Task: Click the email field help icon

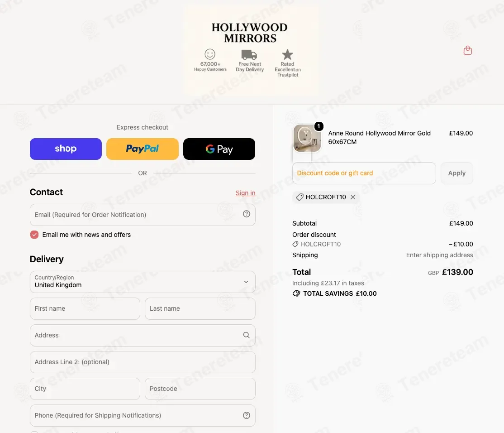Action: [247, 214]
